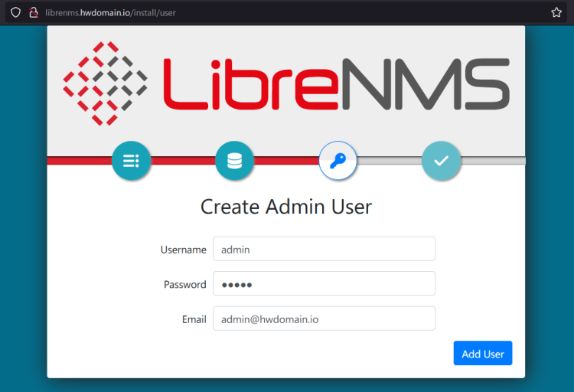The image size is (574, 392).
Task: Jump to the checkmark finish step icon
Action: (x=441, y=161)
